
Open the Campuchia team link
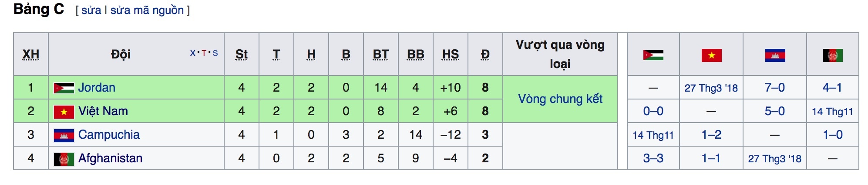[x=109, y=135]
